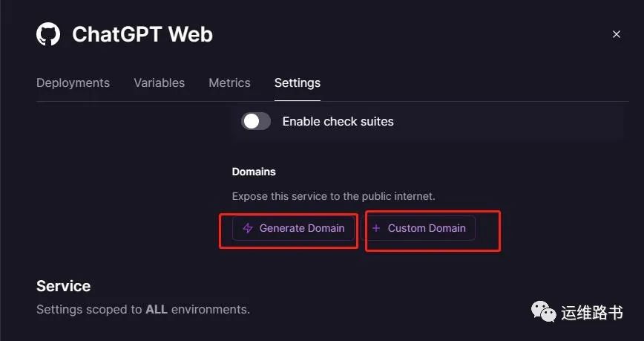Click the lightning bolt icon
This screenshot has height=341, width=644.
248,228
